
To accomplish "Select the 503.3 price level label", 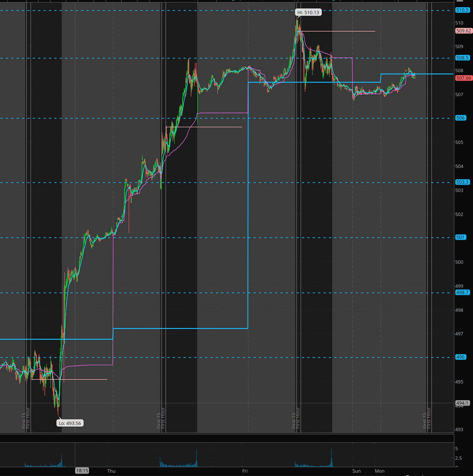I will (462, 182).
